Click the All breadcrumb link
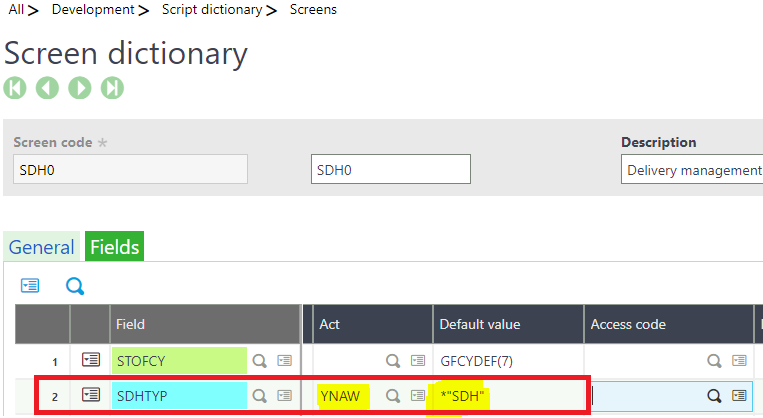The height and width of the screenshot is (418, 763). [x=16, y=10]
